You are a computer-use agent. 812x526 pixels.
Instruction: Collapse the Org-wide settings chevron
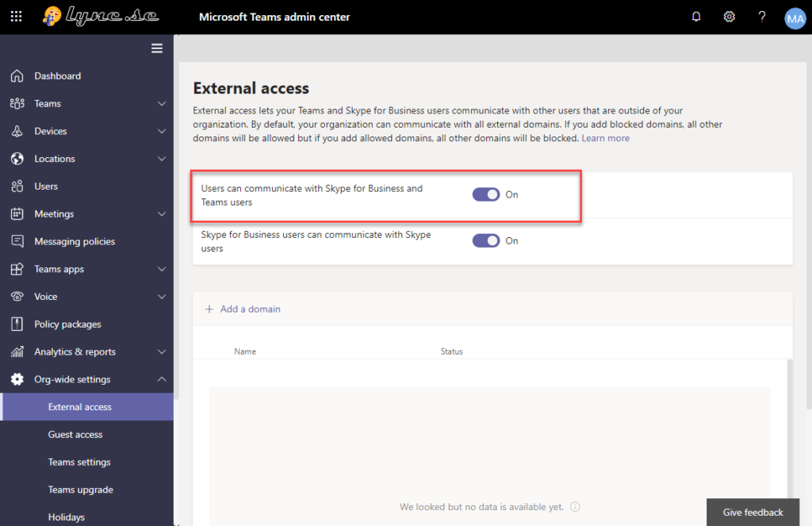click(x=162, y=379)
